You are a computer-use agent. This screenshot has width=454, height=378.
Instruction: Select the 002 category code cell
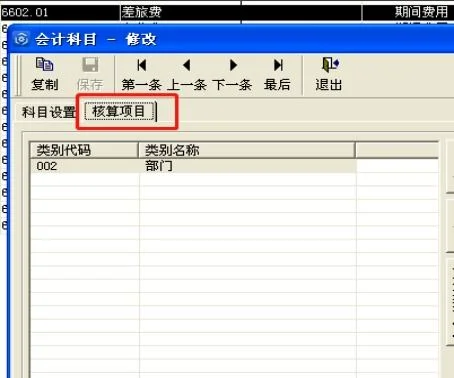point(84,166)
